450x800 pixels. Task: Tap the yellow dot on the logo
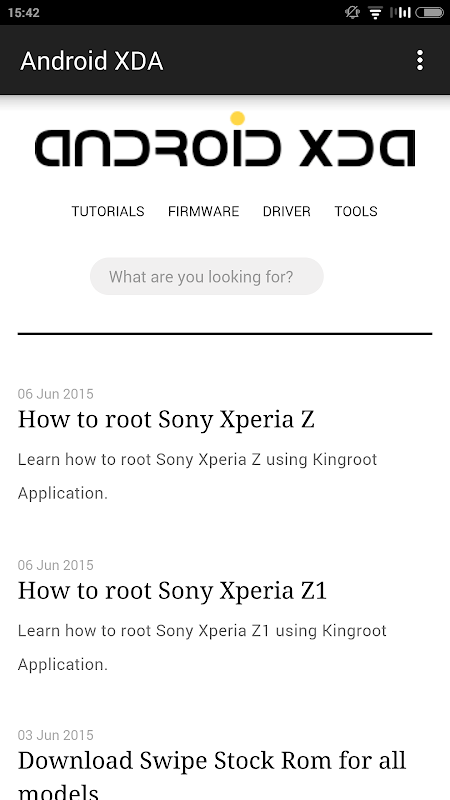point(237,118)
